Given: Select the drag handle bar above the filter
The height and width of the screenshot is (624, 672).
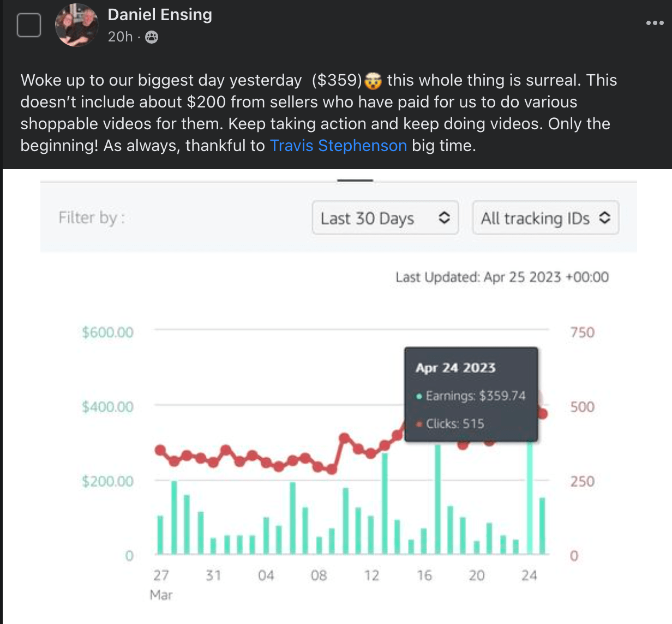Looking at the screenshot, I should 355,180.
